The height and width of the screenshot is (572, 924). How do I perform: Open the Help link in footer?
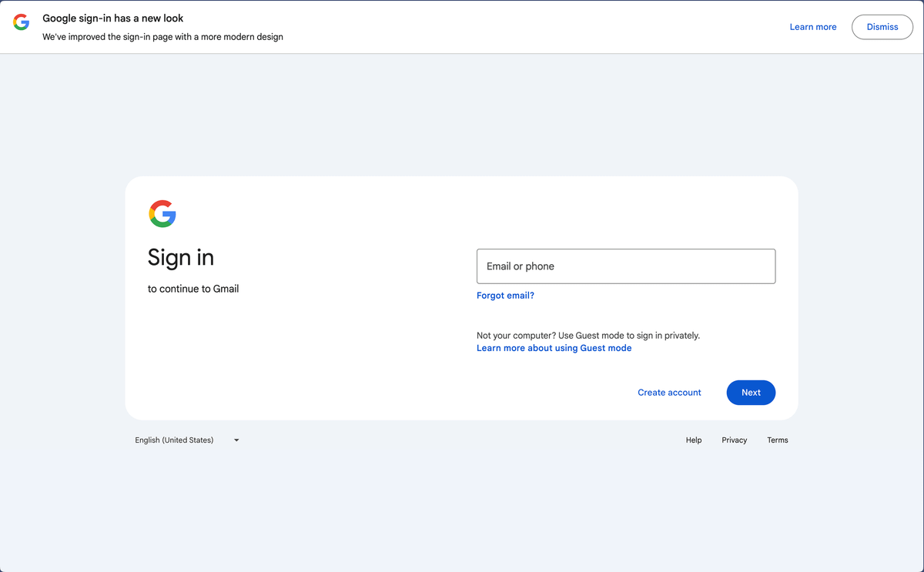pyautogui.click(x=694, y=440)
